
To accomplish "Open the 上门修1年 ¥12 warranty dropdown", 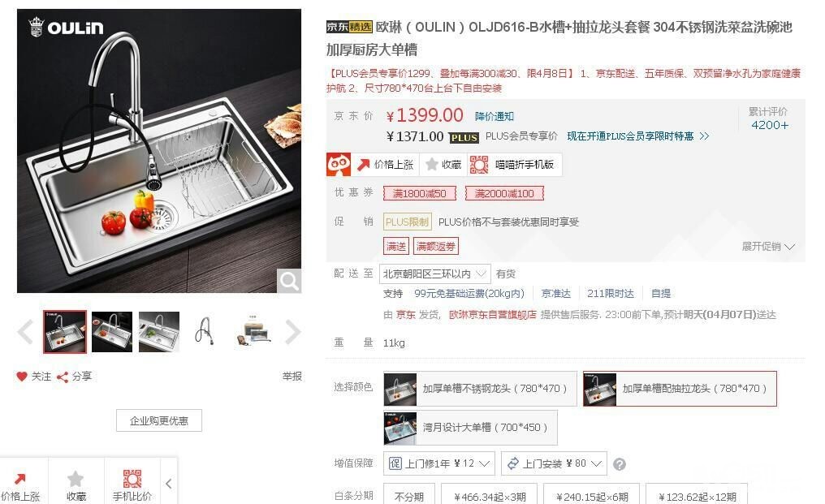I will [x=438, y=463].
